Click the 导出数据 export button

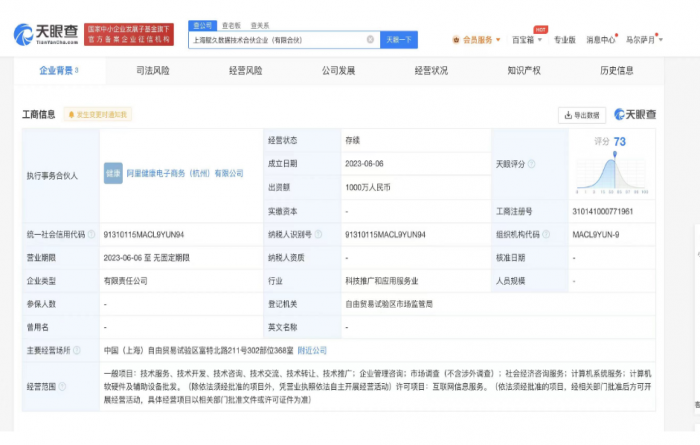click(x=582, y=115)
